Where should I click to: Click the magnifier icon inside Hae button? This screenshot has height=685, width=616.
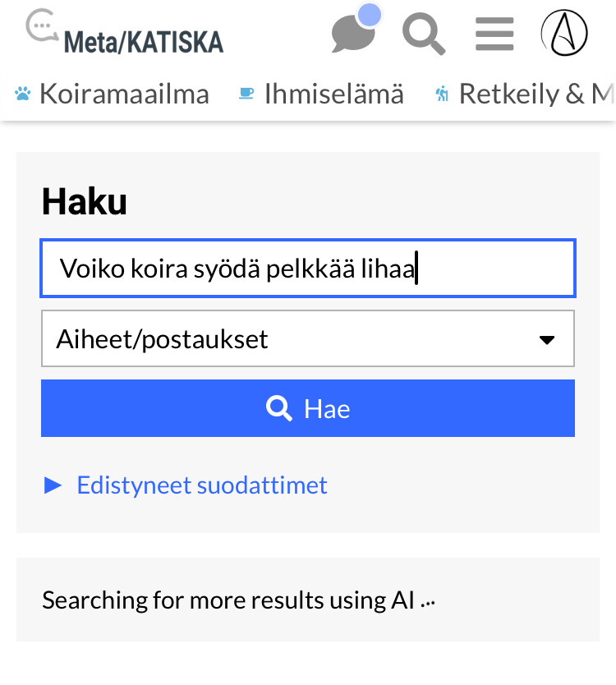click(x=279, y=408)
